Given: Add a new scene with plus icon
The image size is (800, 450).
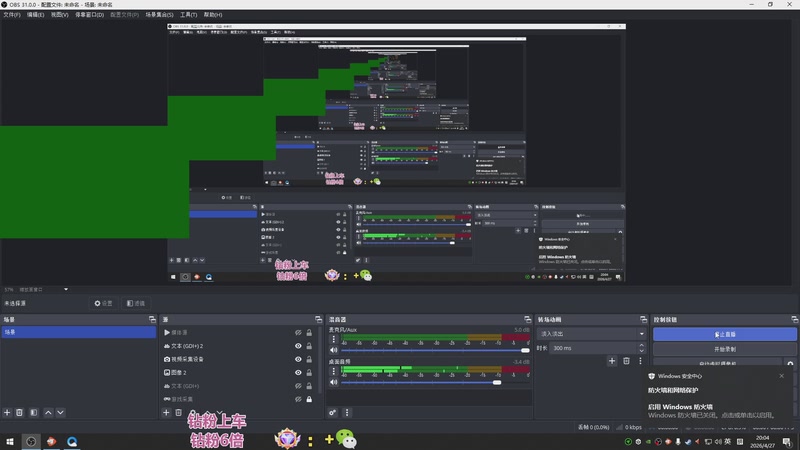Looking at the screenshot, I should tap(7, 412).
